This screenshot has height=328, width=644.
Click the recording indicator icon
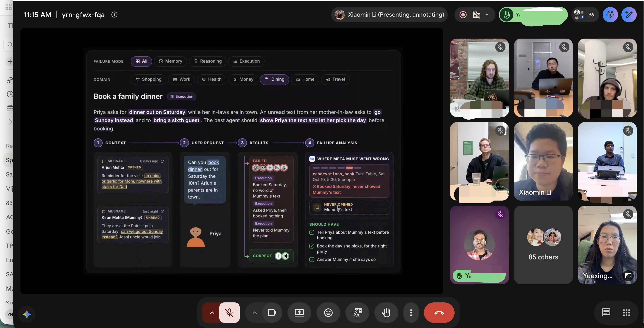click(x=463, y=15)
